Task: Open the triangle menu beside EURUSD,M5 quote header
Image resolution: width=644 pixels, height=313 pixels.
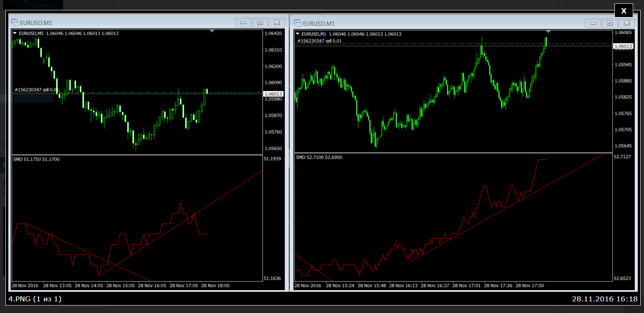Action: 15,33
